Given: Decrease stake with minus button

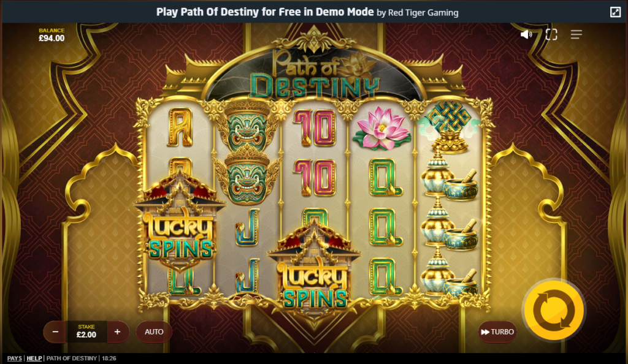Looking at the screenshot, I should click(55, 332).
